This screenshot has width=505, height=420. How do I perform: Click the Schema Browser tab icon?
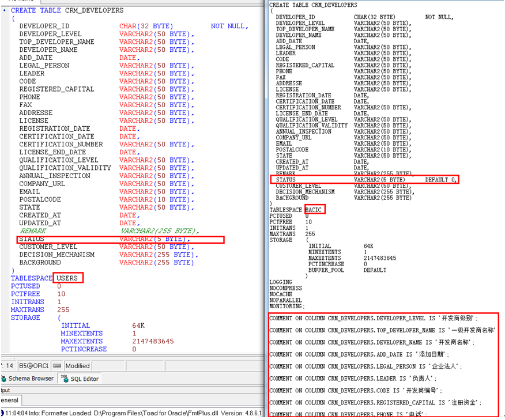coord(4,379)
